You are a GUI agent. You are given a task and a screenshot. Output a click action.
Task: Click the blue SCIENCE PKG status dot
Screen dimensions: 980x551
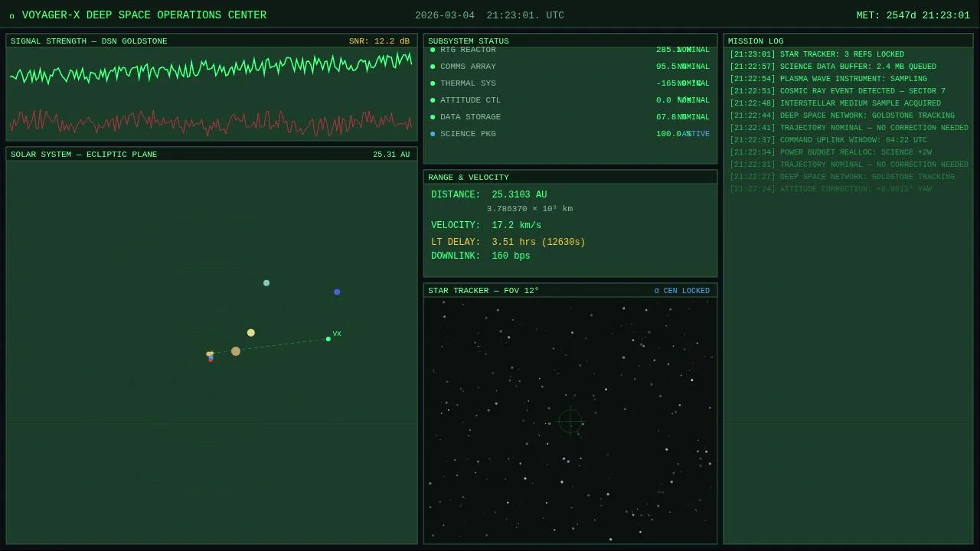[433, 134]
